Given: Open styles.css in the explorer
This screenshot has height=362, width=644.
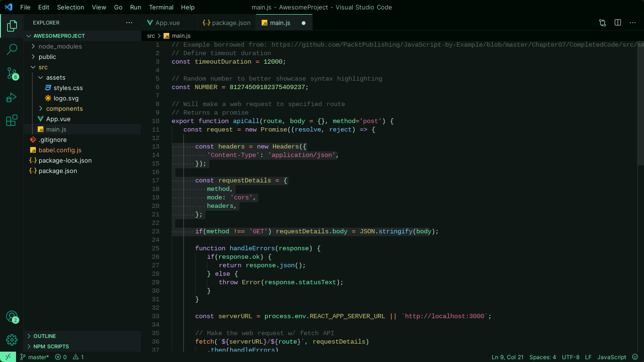Looking at the screenshot, I should [83, 88].
